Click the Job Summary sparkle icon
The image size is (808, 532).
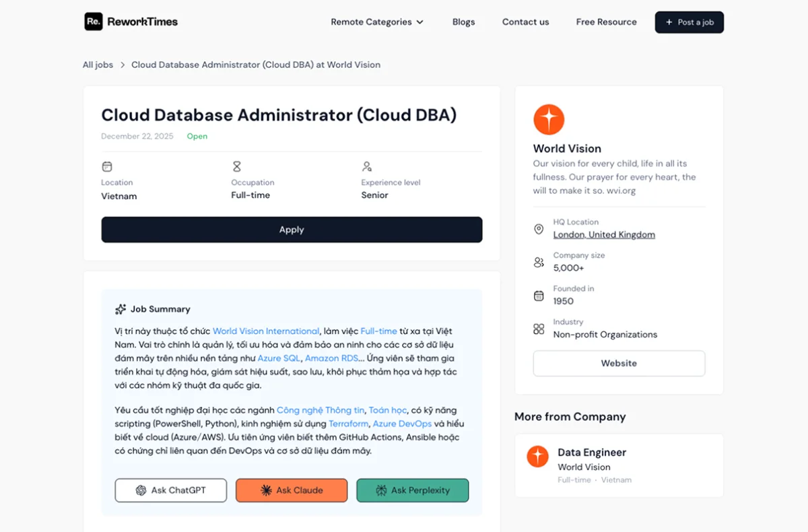click(x=121, y=309)
